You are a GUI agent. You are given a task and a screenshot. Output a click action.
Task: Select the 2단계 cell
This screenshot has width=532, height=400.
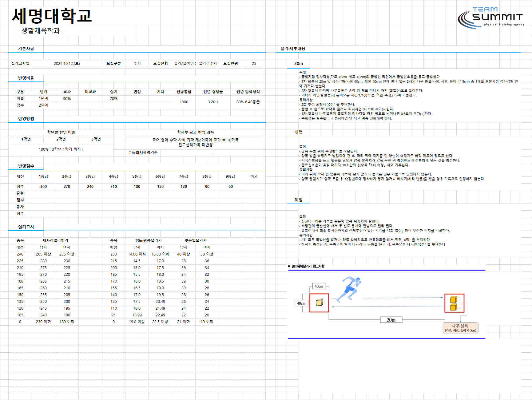coord(43,105)
